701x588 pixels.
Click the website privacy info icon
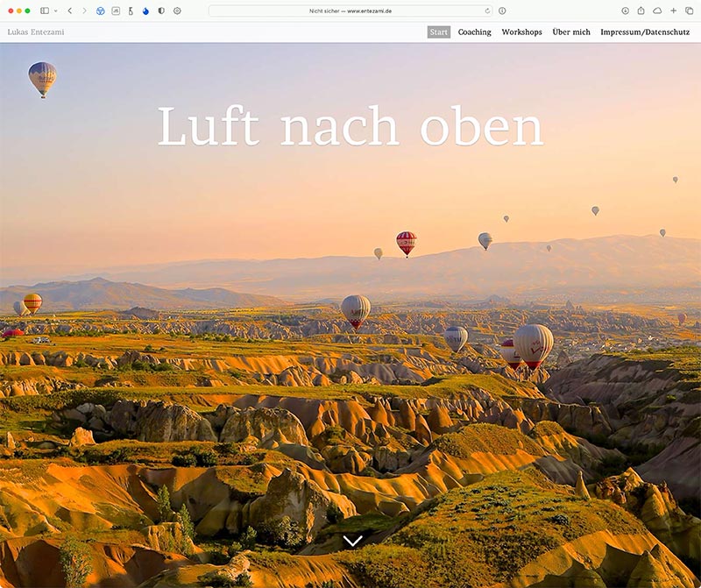click(x=502, y=10)
